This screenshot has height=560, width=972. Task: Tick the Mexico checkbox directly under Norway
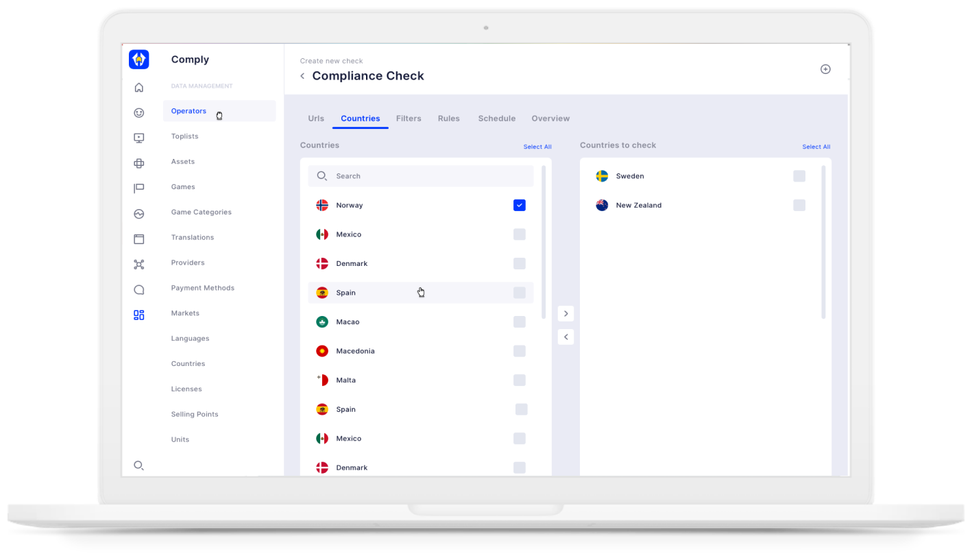click(x=520, y=234)
